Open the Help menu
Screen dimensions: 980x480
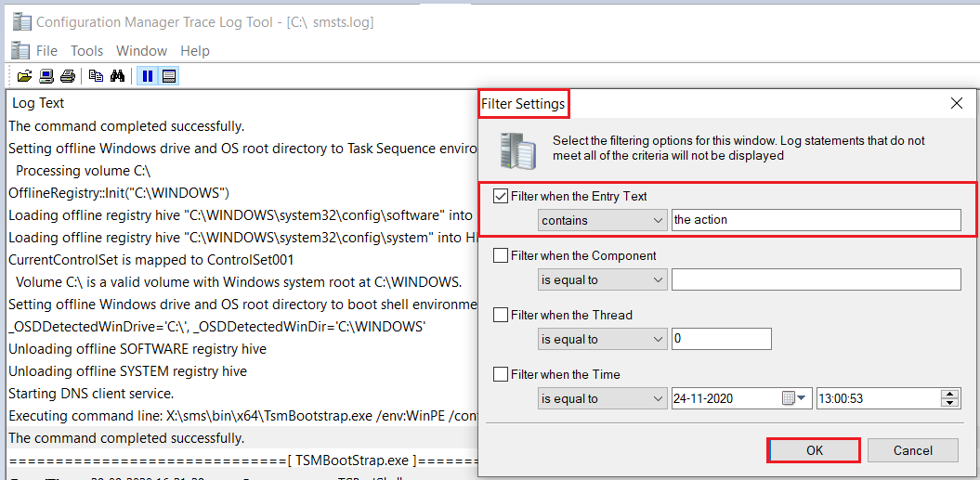[195, 51]
